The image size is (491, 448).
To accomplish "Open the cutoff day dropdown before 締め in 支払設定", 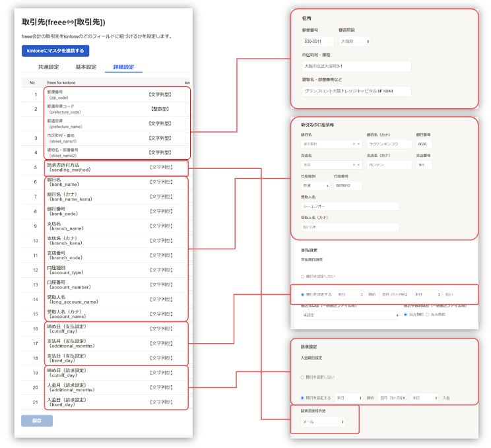I will click(x=350, y=294).
